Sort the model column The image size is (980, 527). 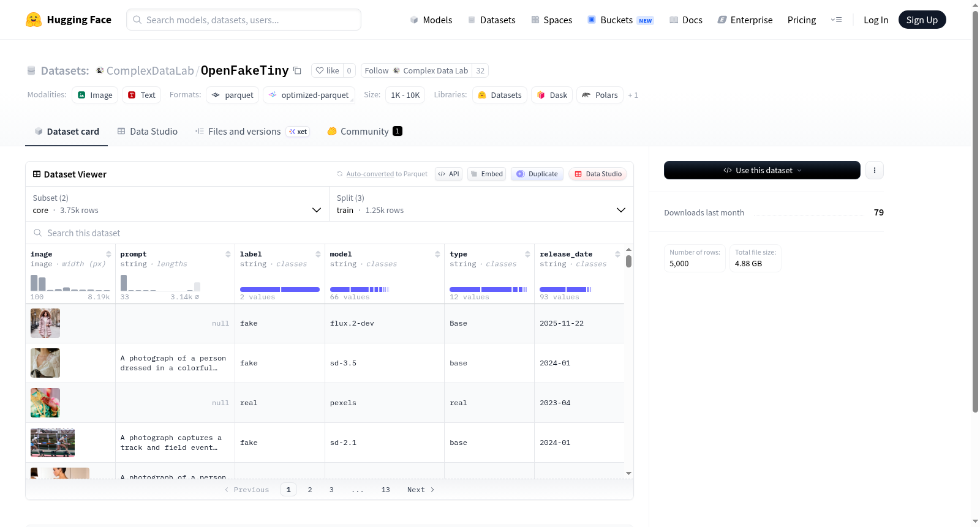coord(437,254)
